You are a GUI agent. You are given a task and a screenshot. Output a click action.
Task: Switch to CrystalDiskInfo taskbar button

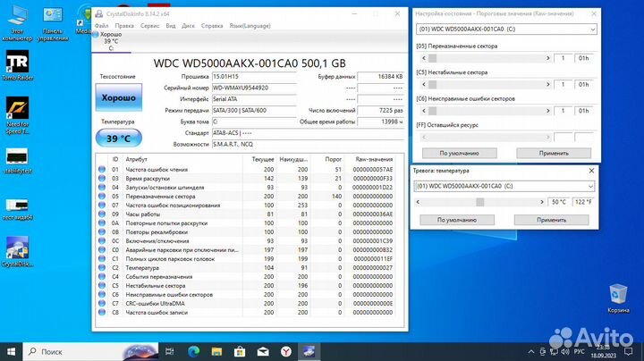point(309,351)
